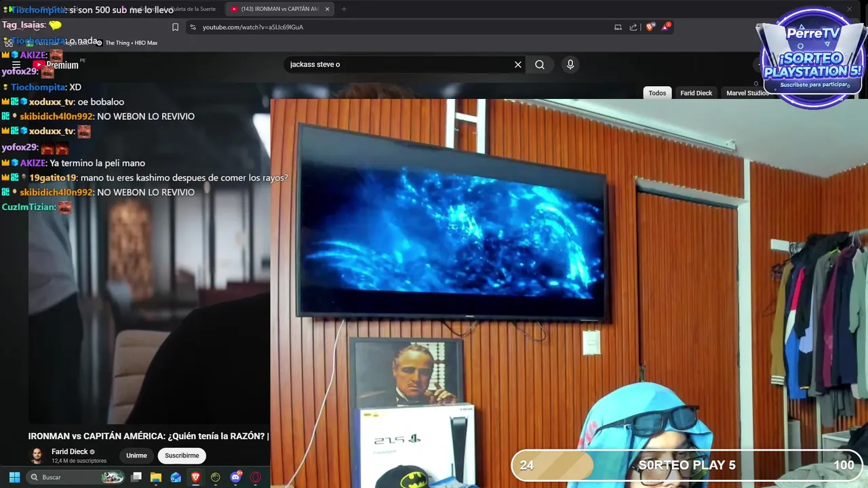Clear the YouTube search text
Screen dimensions: 868x488
coord(518,64)
